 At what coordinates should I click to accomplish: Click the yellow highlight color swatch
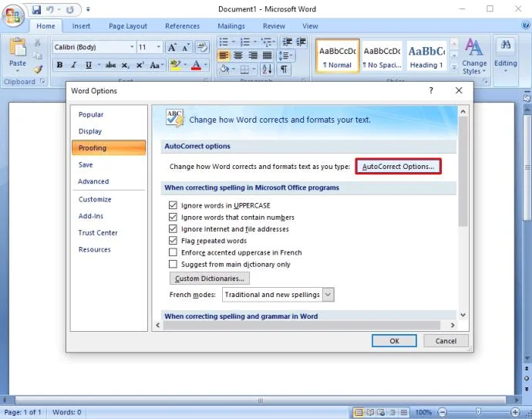click(176, 65)
